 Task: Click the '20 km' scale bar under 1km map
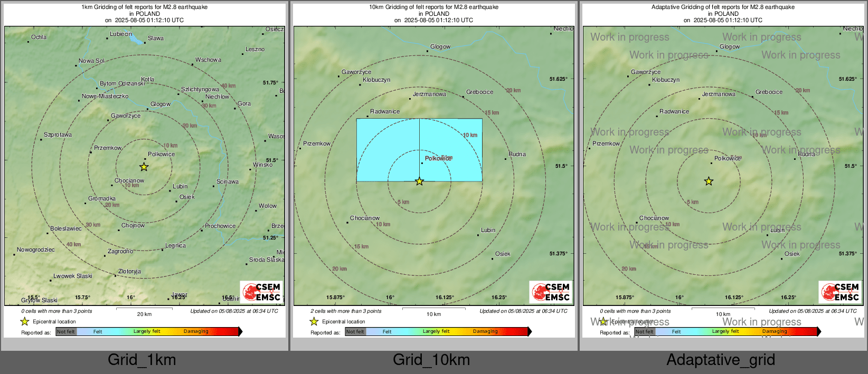pyautogui.click(x=144, y=311)
